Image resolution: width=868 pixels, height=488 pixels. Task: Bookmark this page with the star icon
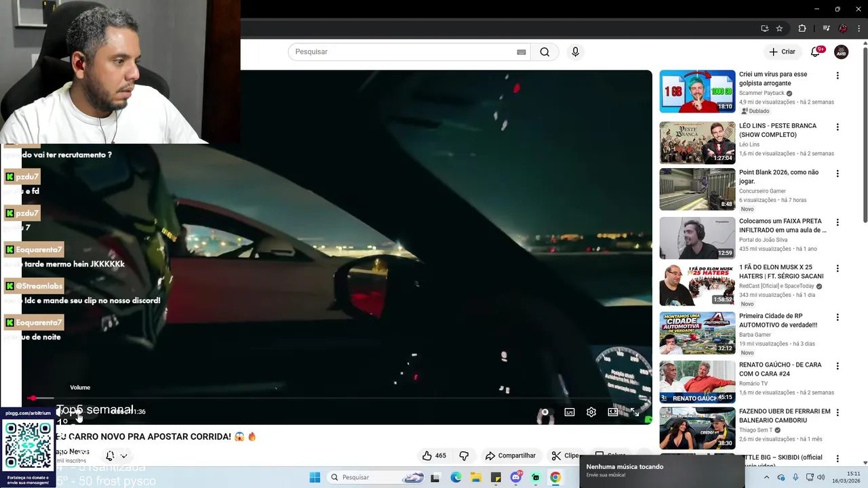(x=779, y=28)
